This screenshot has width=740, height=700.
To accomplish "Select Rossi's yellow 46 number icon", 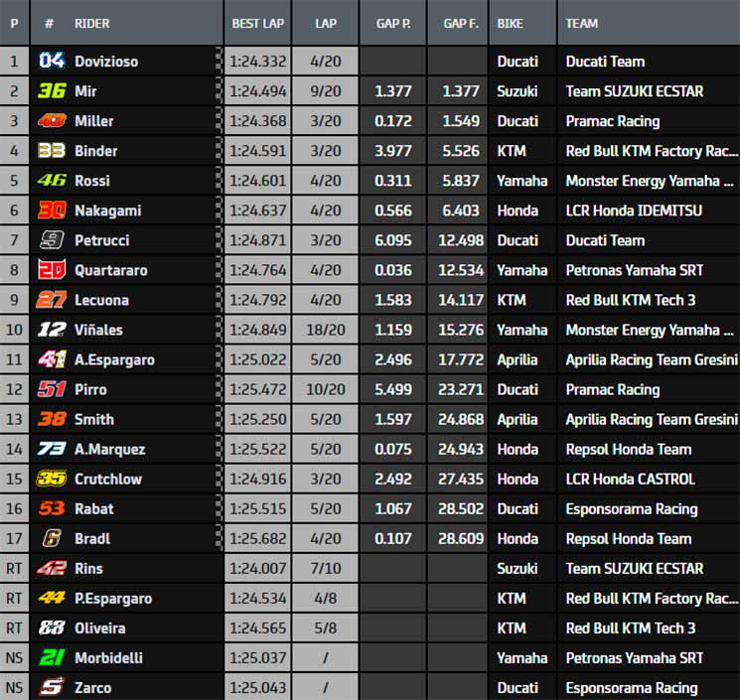I will tap(52, 180).
